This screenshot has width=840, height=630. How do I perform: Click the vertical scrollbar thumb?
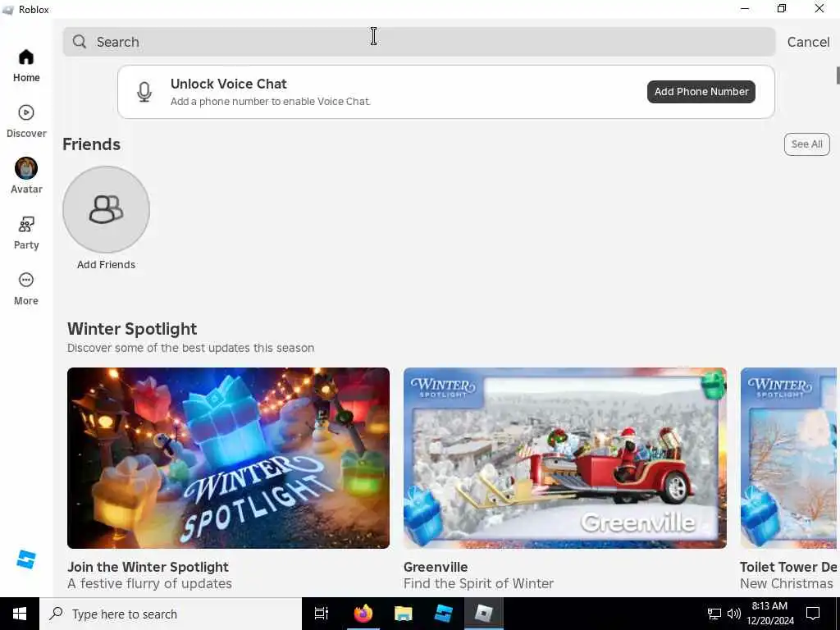pyautogui.click(x=838, y=75)
